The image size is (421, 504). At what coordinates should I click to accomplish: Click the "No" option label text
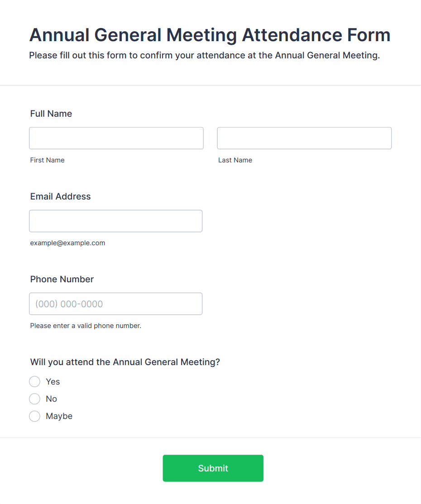click(x=52, y=399)
